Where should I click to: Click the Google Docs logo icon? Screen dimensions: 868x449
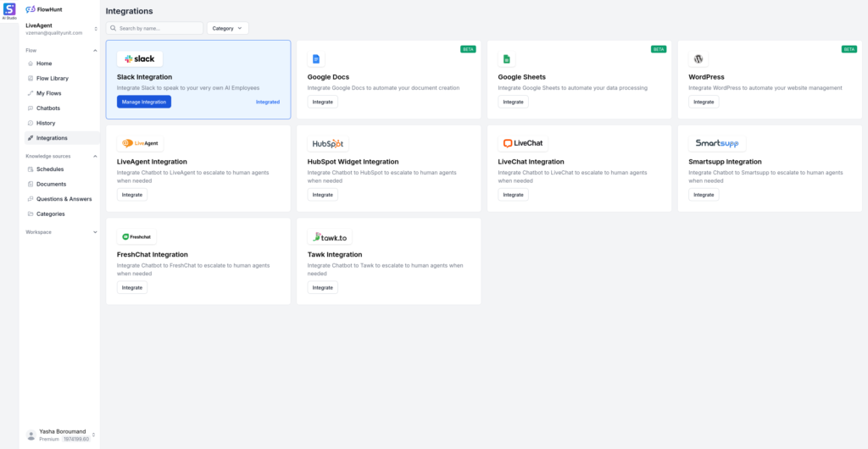(316, 59)
